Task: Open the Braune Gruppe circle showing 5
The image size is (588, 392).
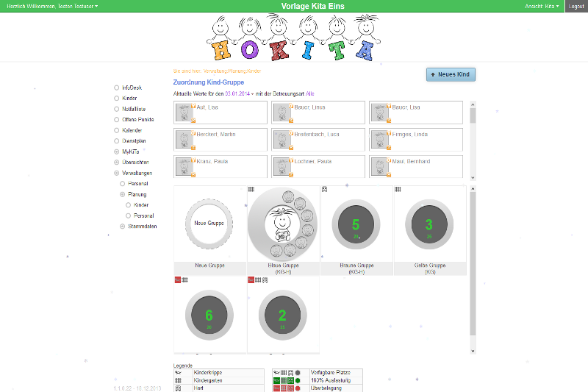Action: (x=356, y=224)
